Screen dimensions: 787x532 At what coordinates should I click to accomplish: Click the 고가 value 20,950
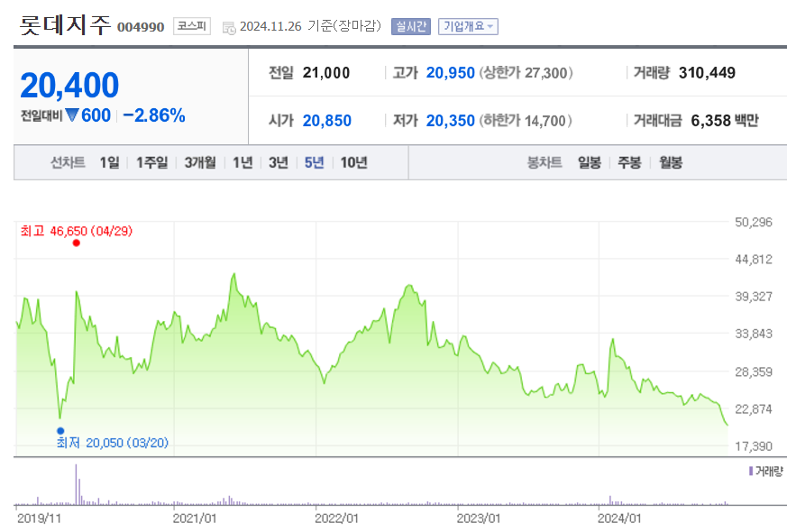point(450,73)
